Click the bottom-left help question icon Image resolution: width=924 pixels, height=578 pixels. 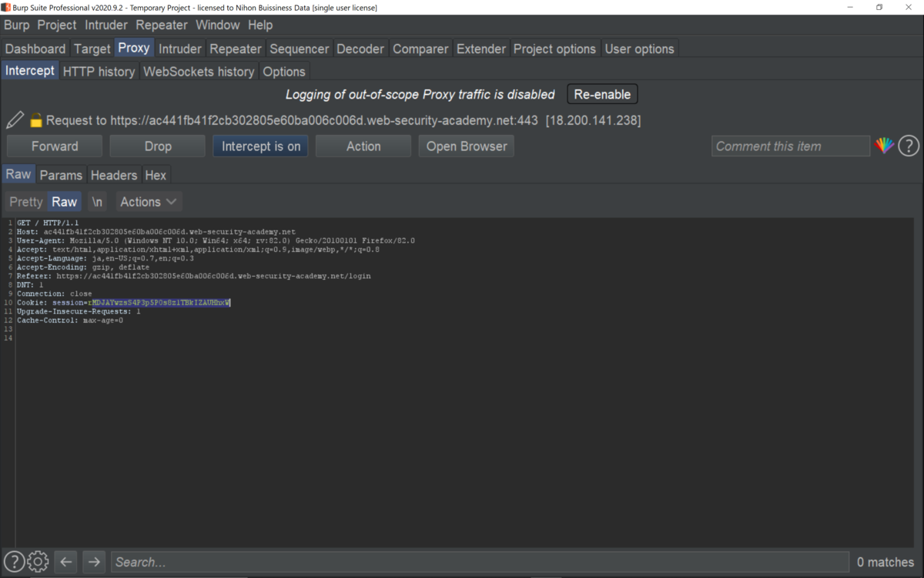point(14,562)
